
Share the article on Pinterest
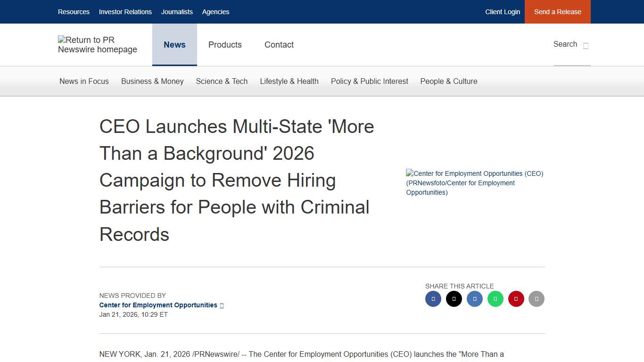[x=516, y=299]
